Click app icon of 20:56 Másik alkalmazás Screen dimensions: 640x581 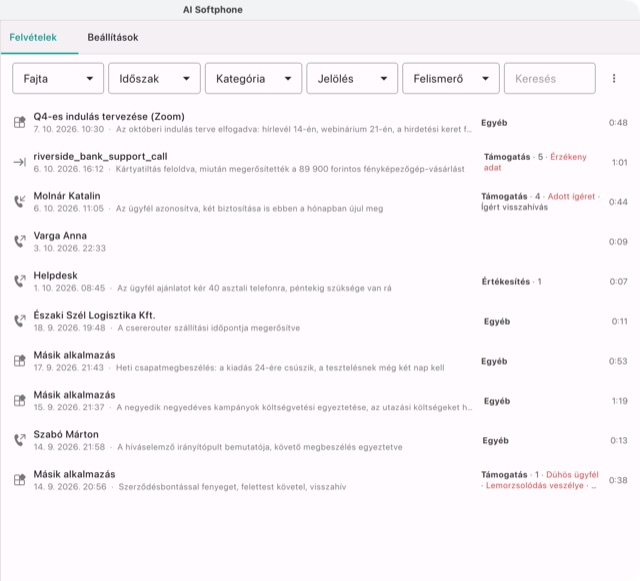(20, 480)
